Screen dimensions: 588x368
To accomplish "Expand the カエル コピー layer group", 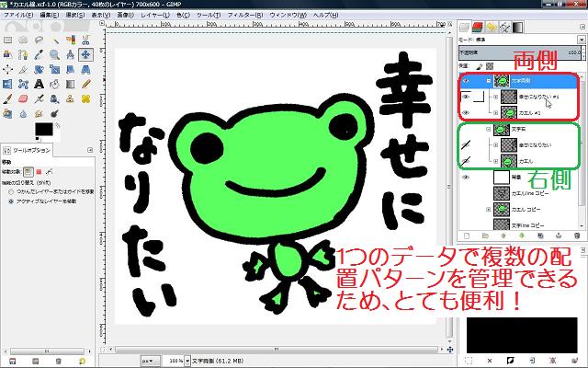I will tap(489, 210).
